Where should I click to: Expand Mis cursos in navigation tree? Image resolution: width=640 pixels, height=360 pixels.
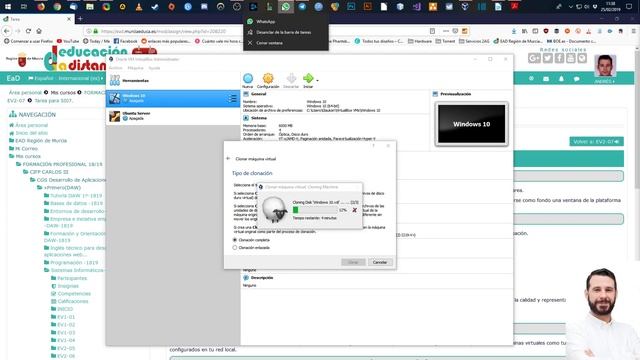tap(28, 156)
